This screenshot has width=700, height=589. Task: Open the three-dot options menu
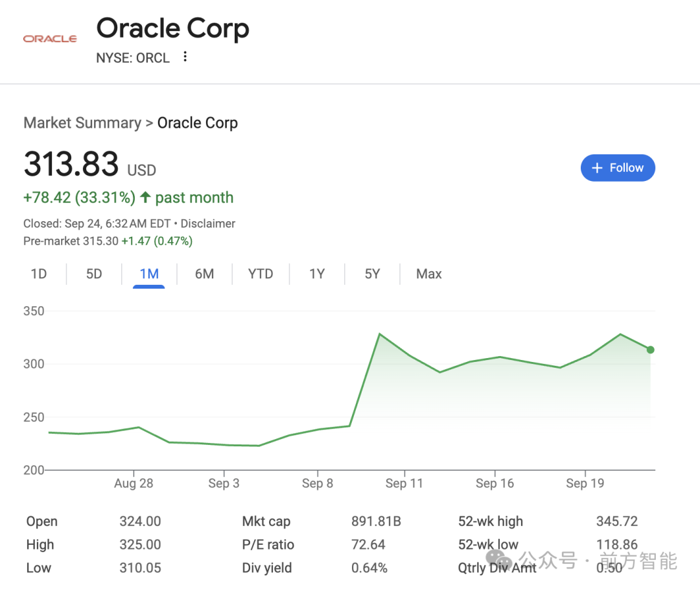(x=185, y=56)
